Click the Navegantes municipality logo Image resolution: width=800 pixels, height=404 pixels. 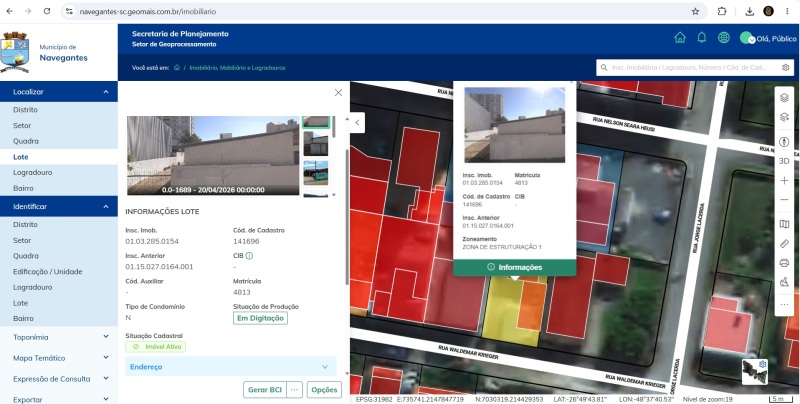[x=15, y=52]
